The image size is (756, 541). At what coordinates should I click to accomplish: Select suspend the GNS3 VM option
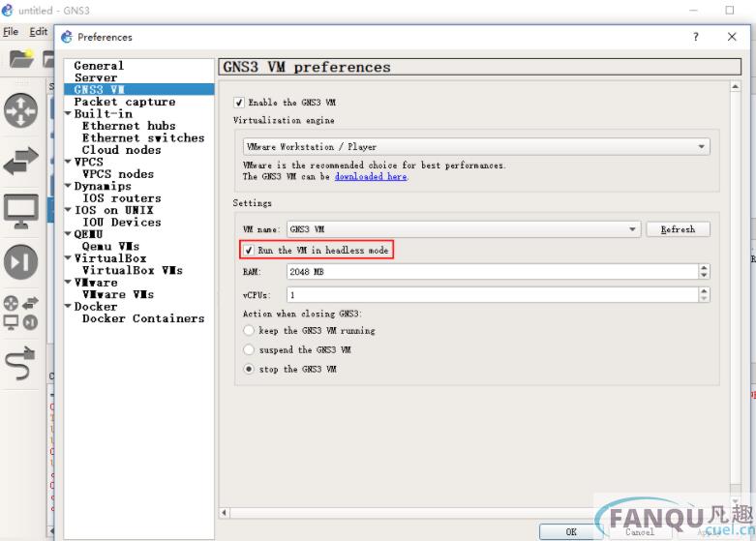(249, 349)
